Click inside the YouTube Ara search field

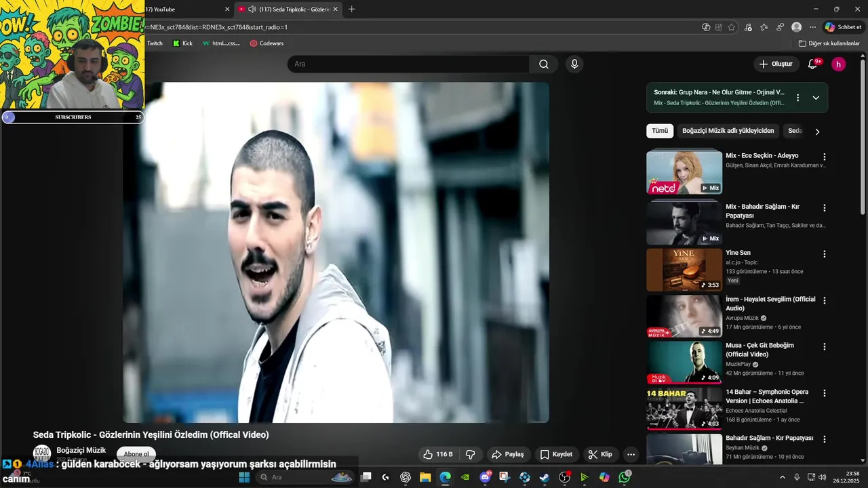pos(409,64)
